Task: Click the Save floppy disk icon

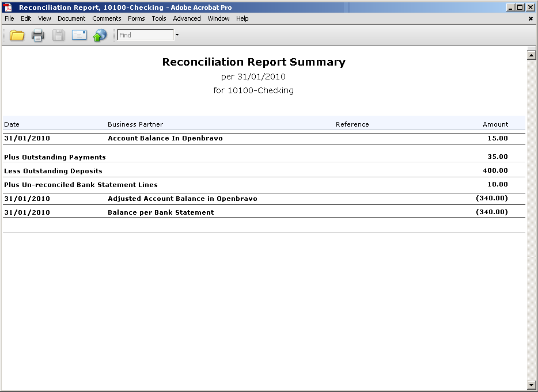Action: [x=58, y=35]
